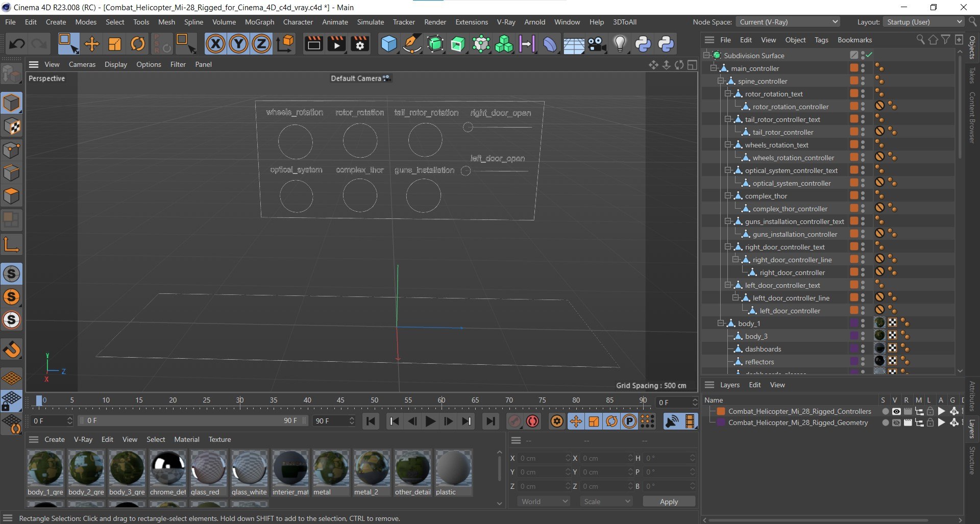This screenshot has width=980, height=524.
Task: Collapse the spine_controller hierarchy
Action: (x=721, y=81)
